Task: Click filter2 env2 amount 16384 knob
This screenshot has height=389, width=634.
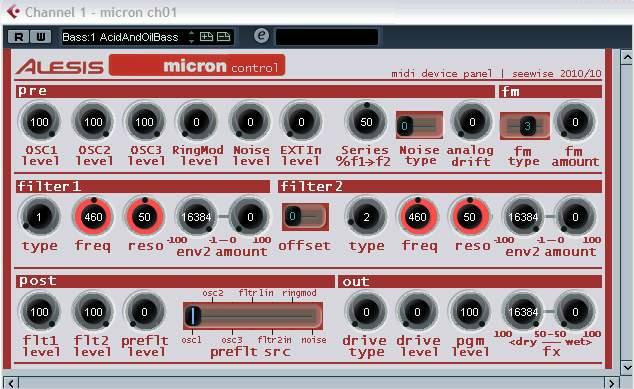Action: [523, 217]
